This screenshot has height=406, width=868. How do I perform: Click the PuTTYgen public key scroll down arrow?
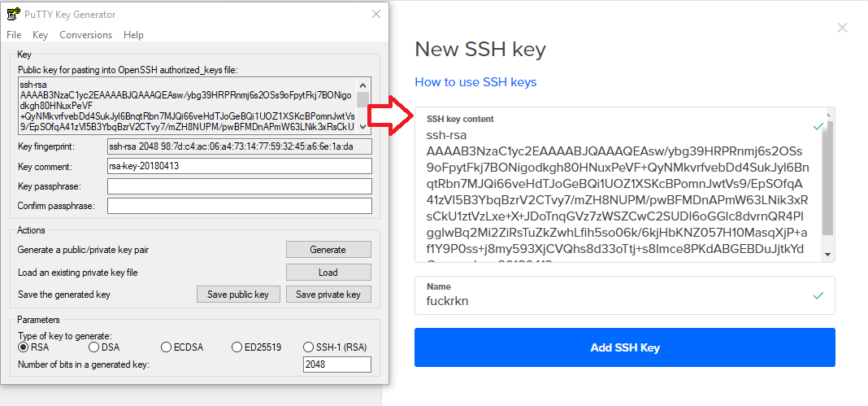(363, 127)
